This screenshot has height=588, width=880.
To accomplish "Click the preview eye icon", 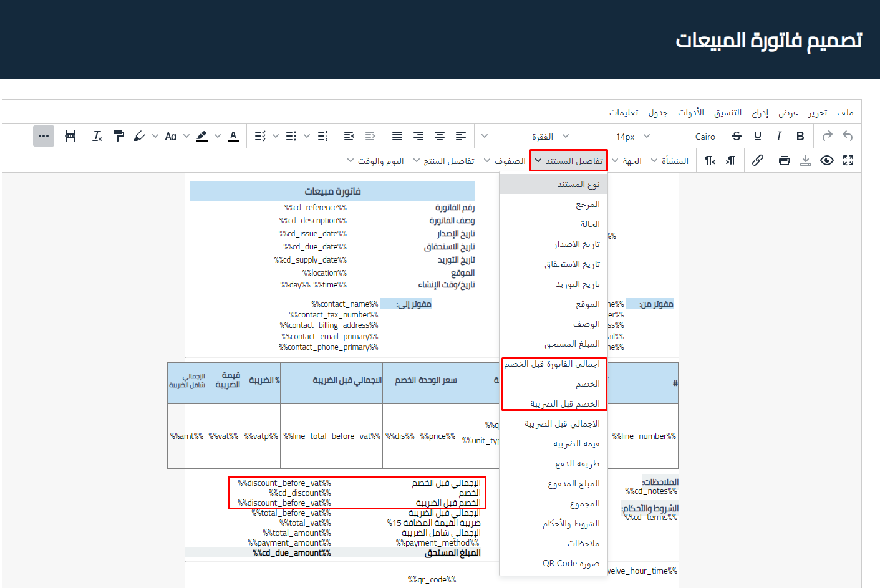I will point(827,160).
